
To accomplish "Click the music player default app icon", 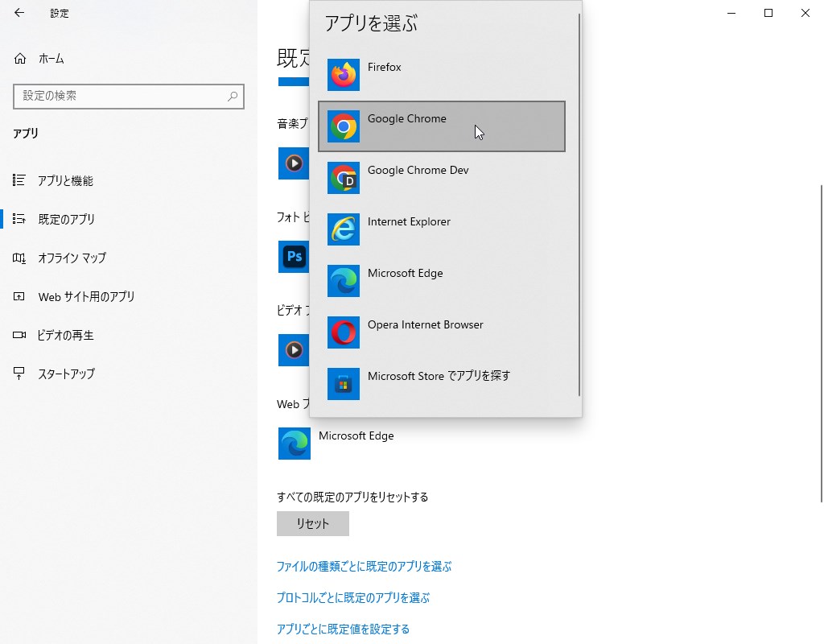I will pos(294,163).
